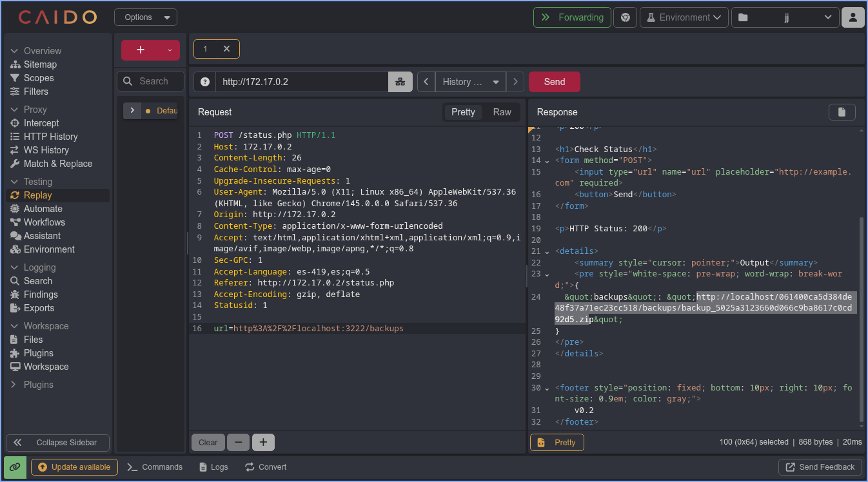Click the response pane vertical scrollbar
Screen dimensions: 868x482
point(860,319)
